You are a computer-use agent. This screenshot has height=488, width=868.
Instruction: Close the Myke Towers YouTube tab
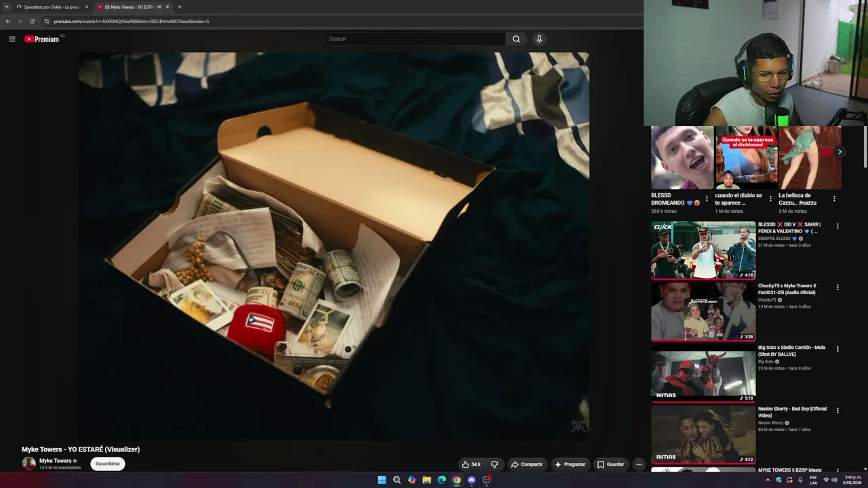click(x=167, y=7)
